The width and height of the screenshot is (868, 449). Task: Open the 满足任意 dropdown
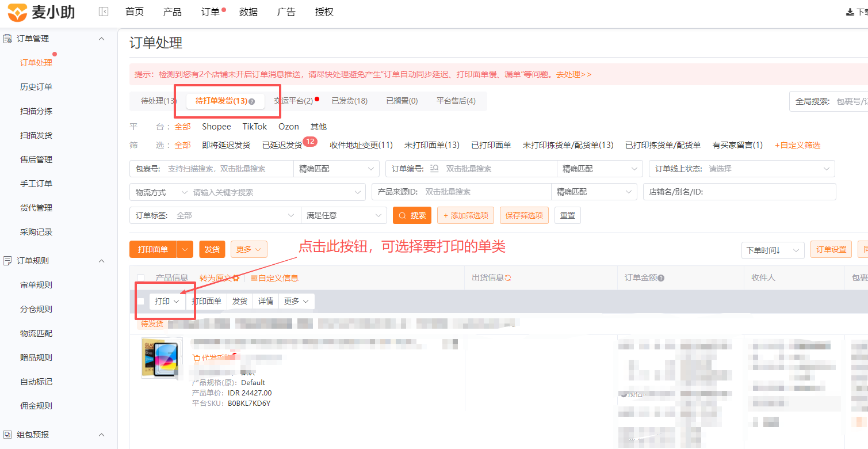point(344,215)
